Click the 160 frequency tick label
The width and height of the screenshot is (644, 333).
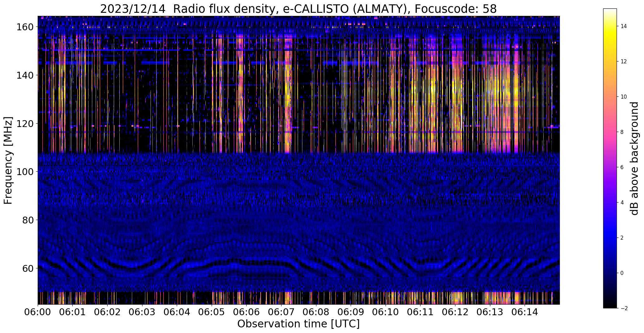(25, 27)
